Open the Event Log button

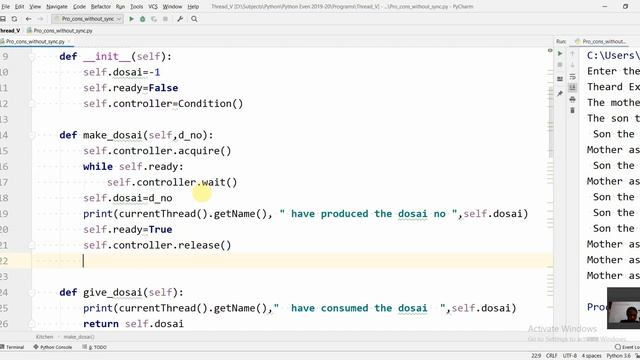click(x=627, y=347)
